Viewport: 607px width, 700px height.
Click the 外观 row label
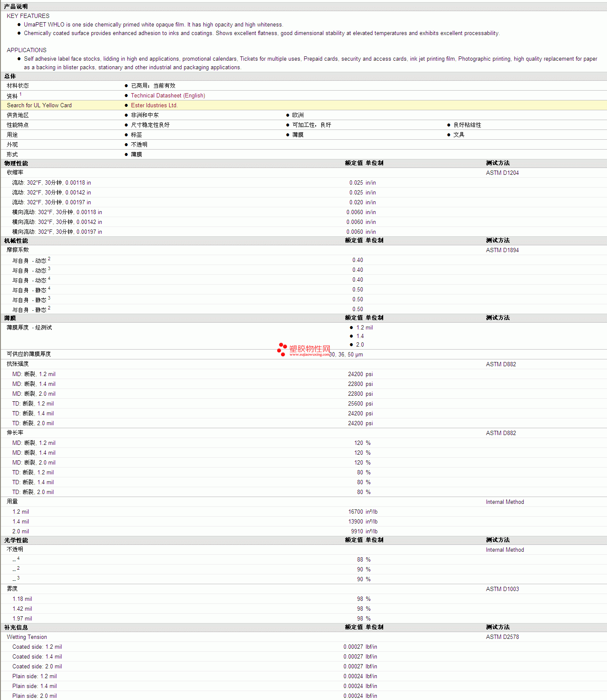(12, 145)
